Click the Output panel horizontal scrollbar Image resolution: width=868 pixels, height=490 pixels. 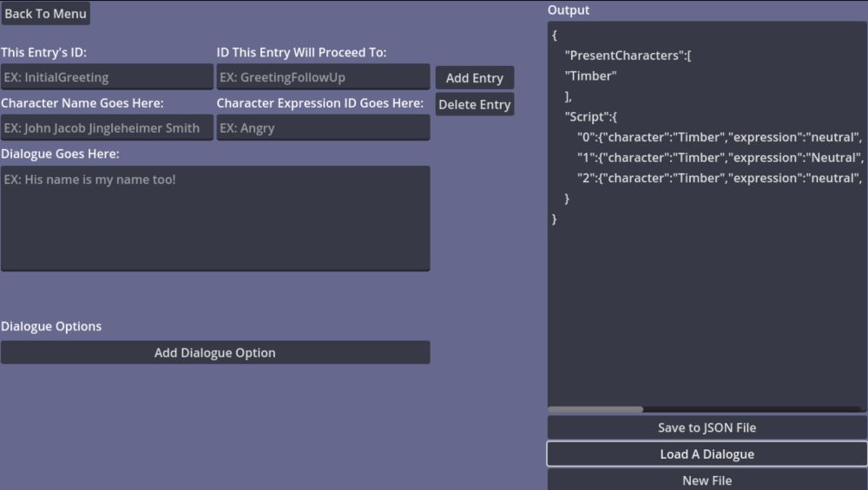coord(595,410)
